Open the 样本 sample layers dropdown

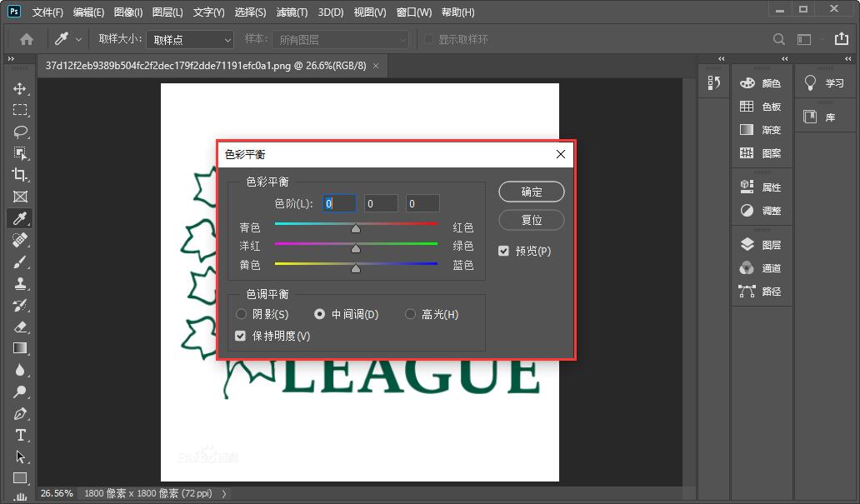(340, 38)
